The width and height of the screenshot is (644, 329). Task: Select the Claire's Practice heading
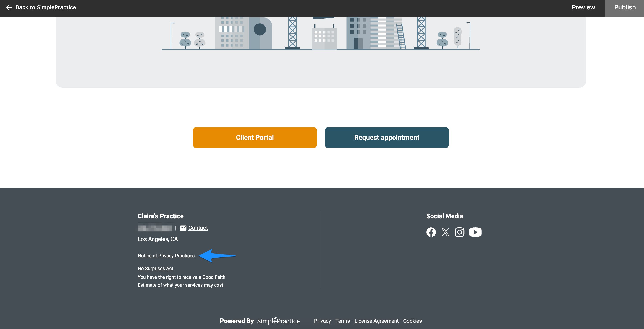160,216
